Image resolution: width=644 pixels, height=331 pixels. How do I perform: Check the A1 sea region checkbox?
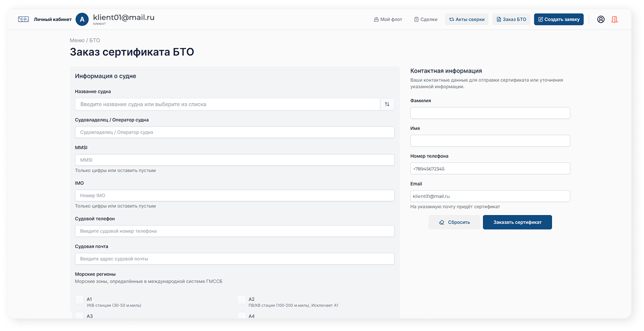[x=79, y=300]
